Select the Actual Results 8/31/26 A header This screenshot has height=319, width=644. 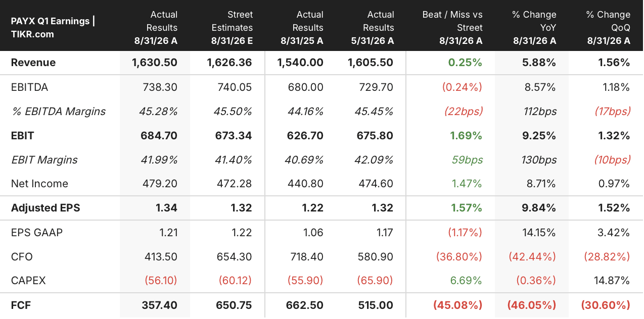tap(155, 28)
